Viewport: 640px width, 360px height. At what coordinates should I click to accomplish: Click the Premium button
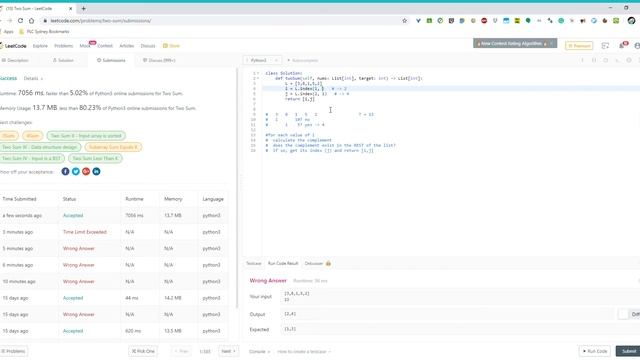579,46
